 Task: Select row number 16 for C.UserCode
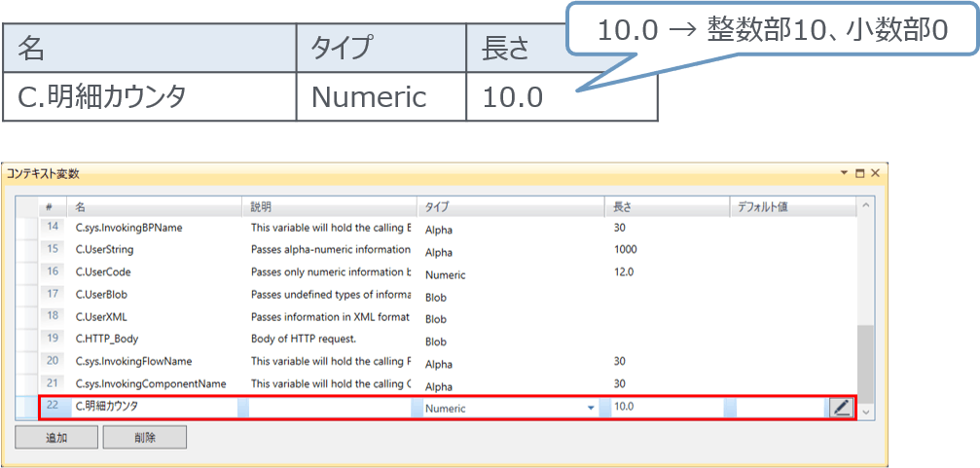(53, 272)
